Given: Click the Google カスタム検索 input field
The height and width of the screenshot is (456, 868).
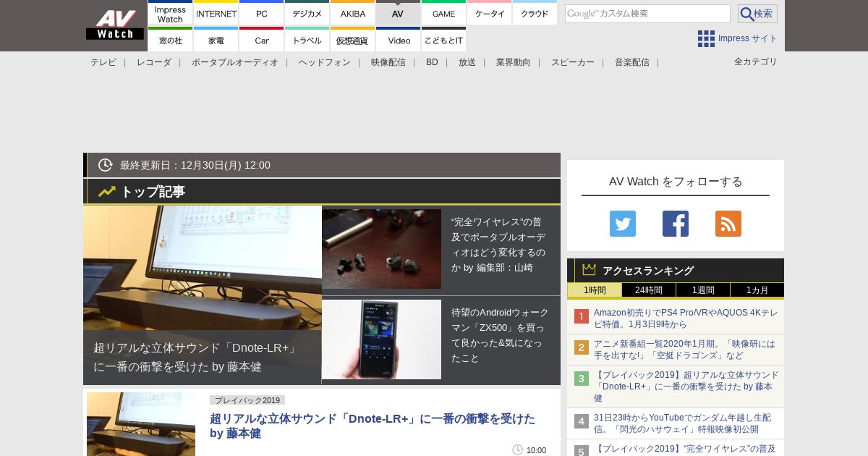Looking at the screenshot, I should coord(647,14).
